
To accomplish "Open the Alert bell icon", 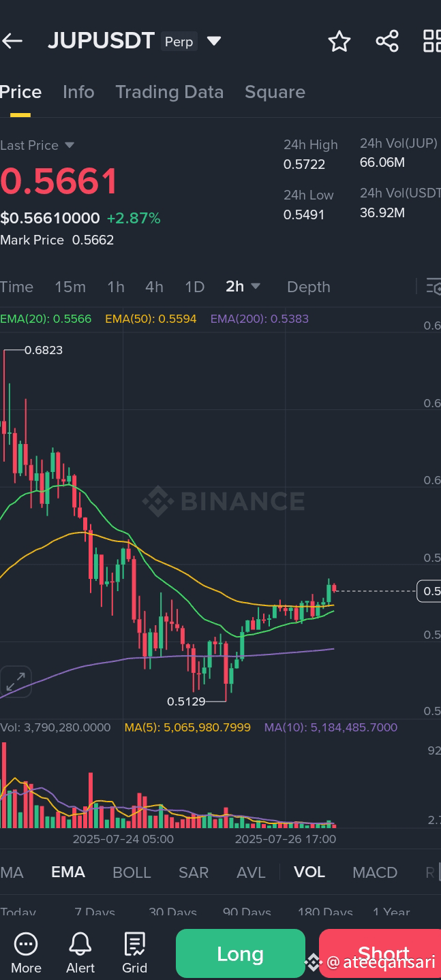I will click(80, 953).
